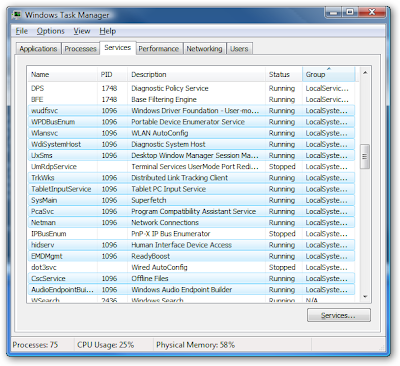Click Stopped status in the IPBusEnum row
Viewport: 400px width, 366px height.
(282, 234)
